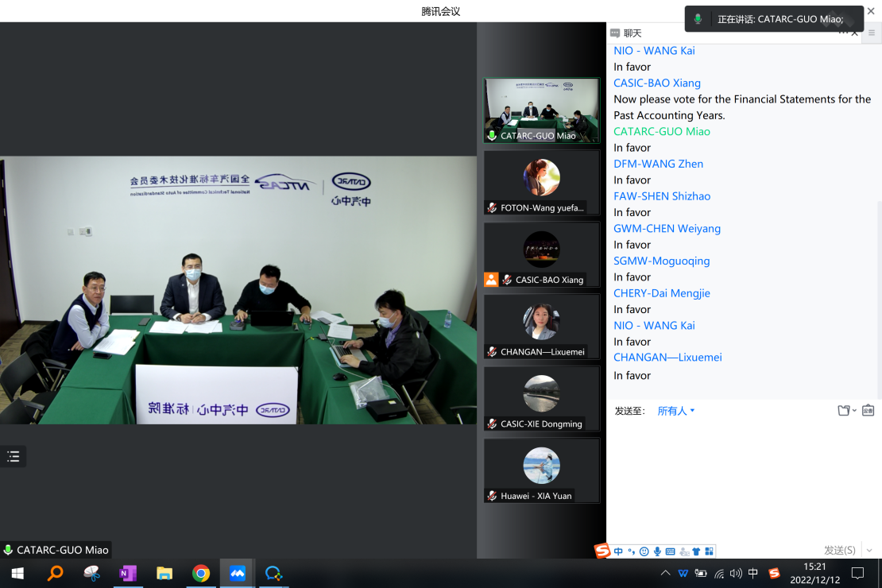The height and width of the screenshot is (588, 882).
Task: Open the Windows Start menu
Action: point(16,574)
